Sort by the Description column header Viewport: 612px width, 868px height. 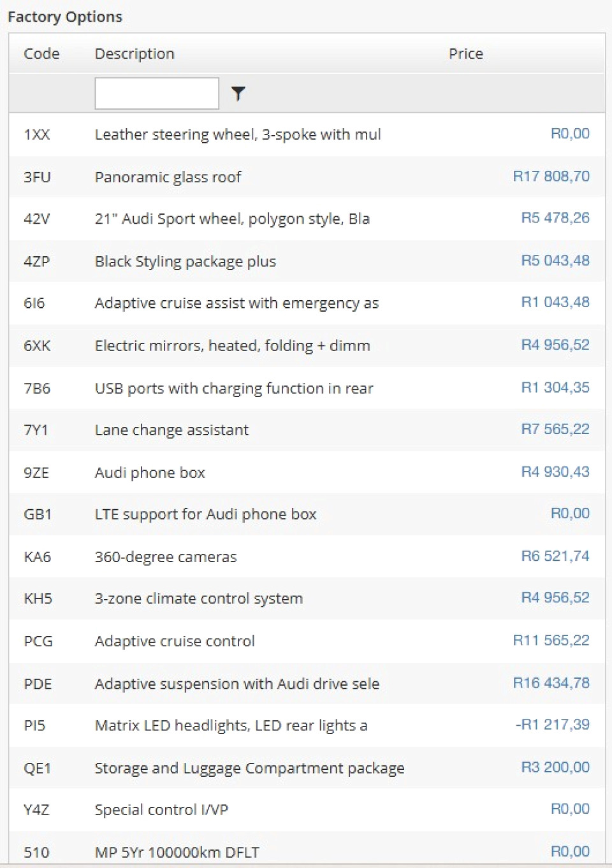pos(135,54)
